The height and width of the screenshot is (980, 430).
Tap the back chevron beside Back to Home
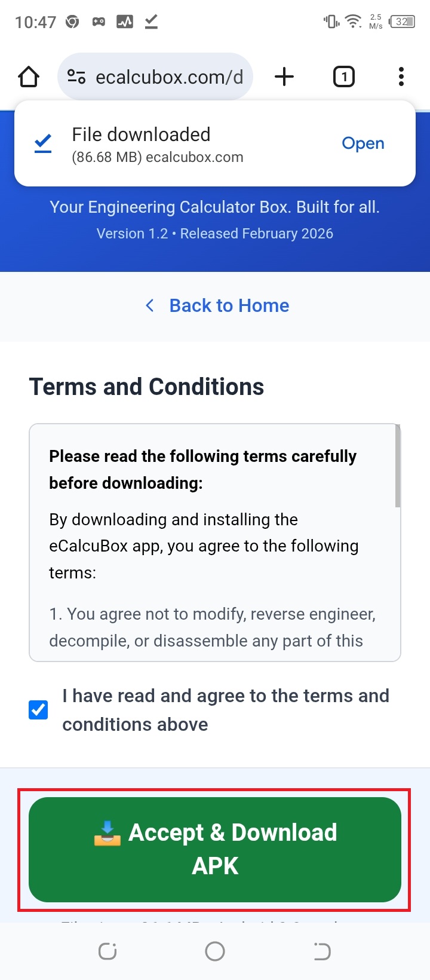[x=150, y=305]
